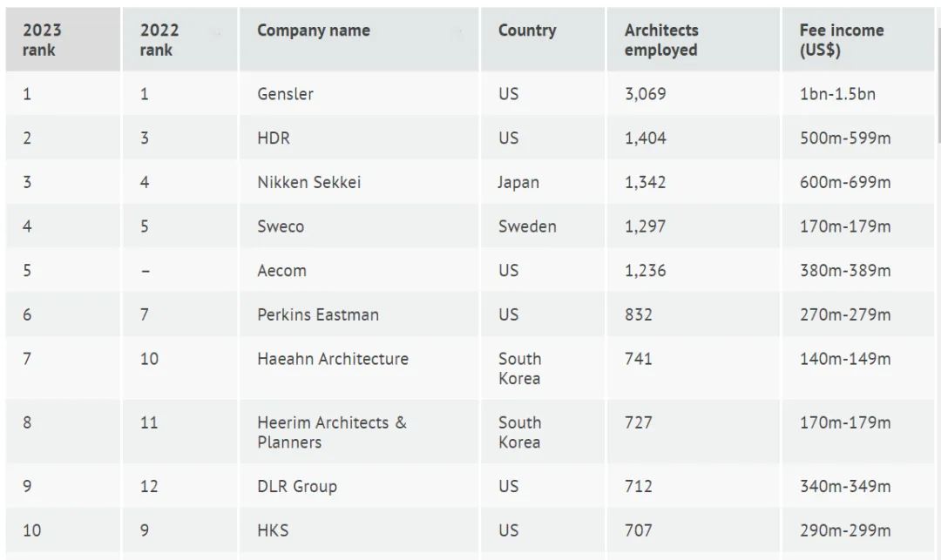The image size is (941, 560).
Task: Click the Nikken Sekkei company name
Action: (x=309, y=182)
